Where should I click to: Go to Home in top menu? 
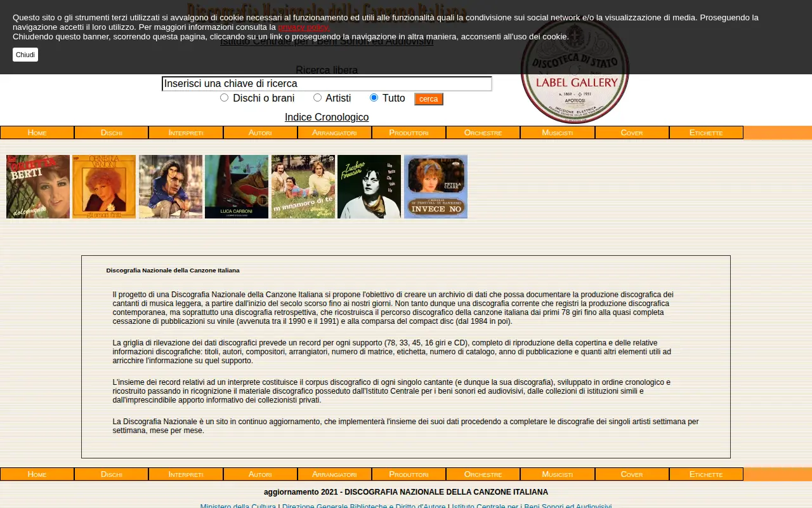pyautogui.click(x=37, y=133)
